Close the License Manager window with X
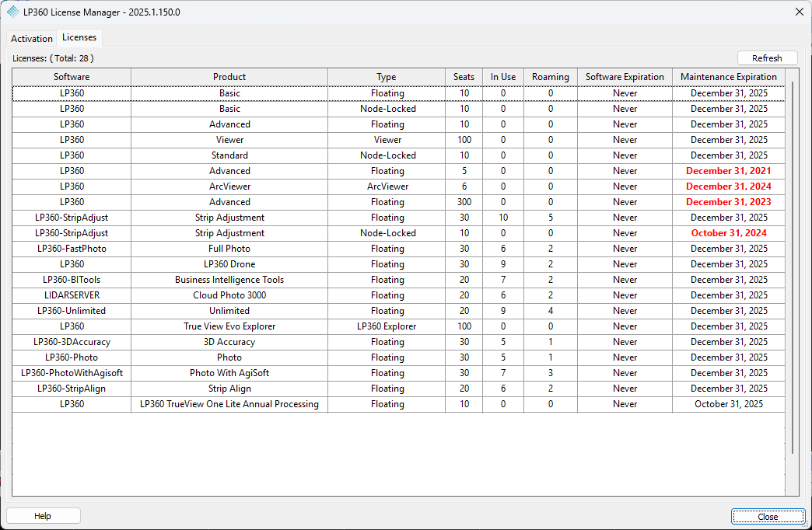The width and height of the screenshot is (812, 530). click(799, 12)
